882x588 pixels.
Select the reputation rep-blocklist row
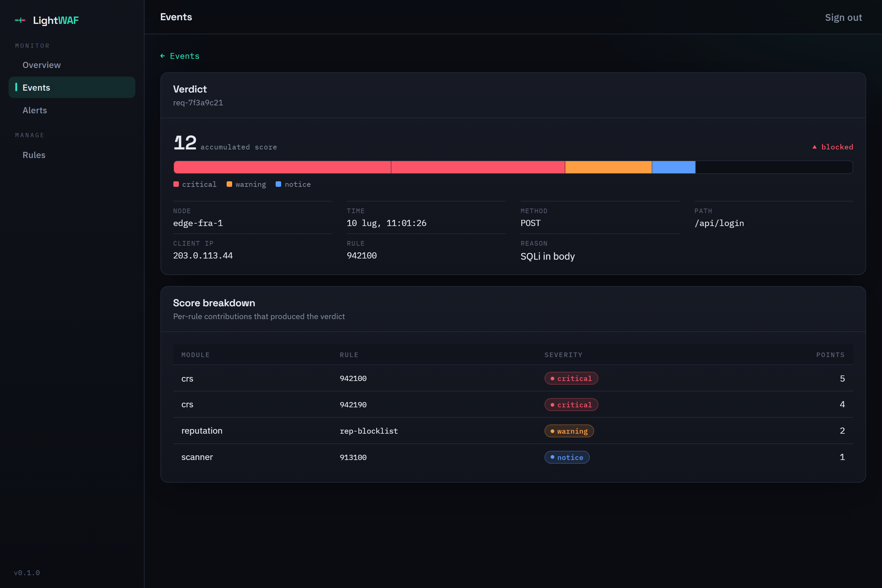[x=513, y=431]
